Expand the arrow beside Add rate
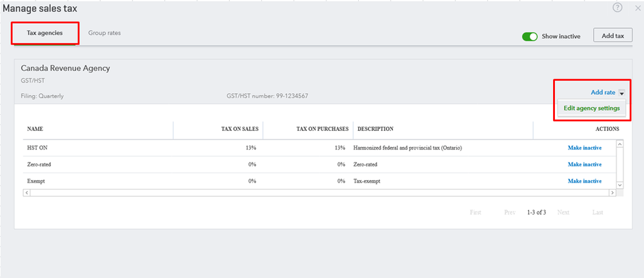Viewport: 644px width, 278px height. (x=621, y=93)
